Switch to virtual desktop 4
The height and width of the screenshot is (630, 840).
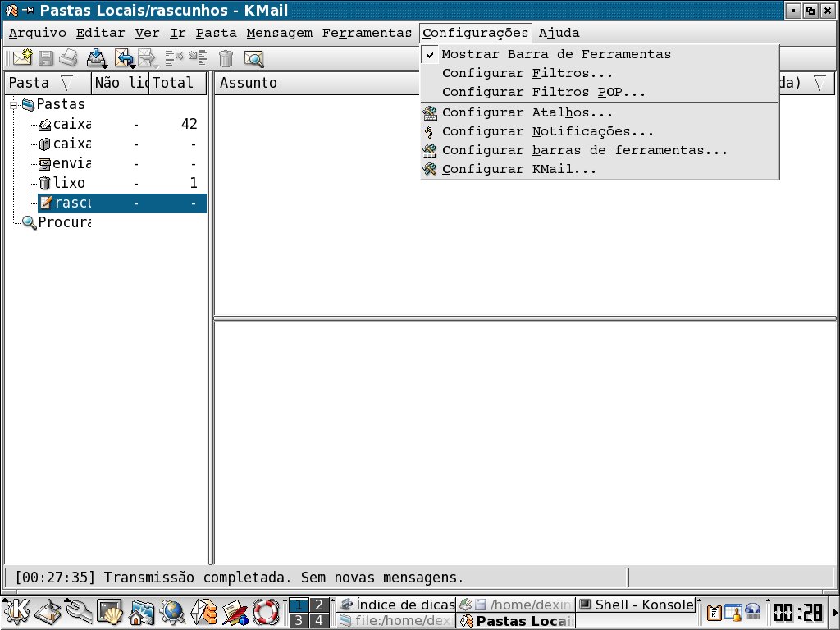319,620
